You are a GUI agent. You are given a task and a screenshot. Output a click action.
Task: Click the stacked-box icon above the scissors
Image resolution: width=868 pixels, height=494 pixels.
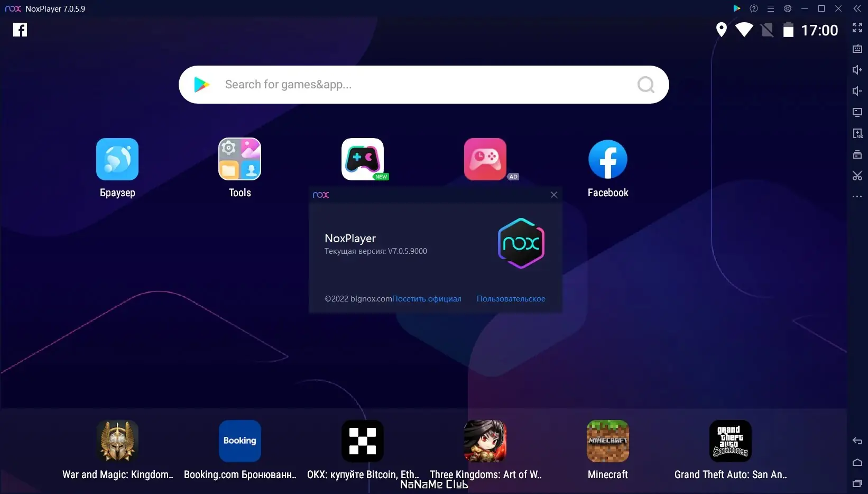click(x=857, y=154)
